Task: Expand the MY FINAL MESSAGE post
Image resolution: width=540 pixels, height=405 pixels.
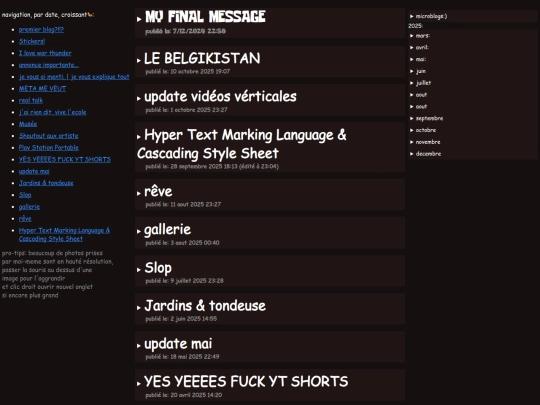Action: tap(205, 17)
